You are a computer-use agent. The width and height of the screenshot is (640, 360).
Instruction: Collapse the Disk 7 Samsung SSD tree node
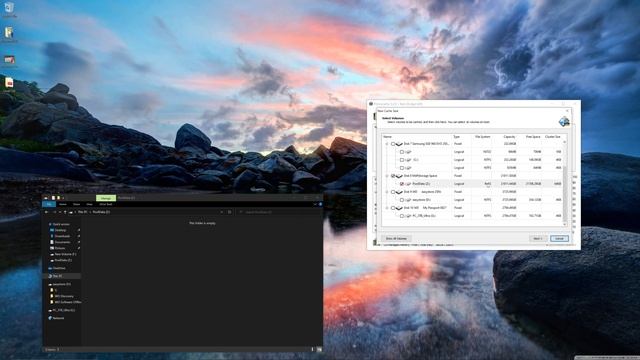pyautogui.click(x=387, y=144)
